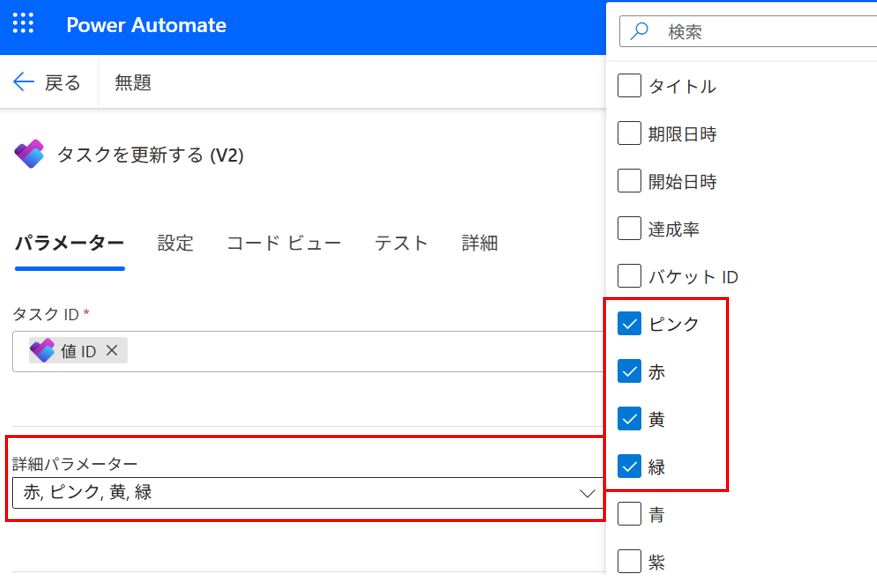Check the 青 checkbox
This screenshot has height=576, width=877.
[x=629, y=513]
